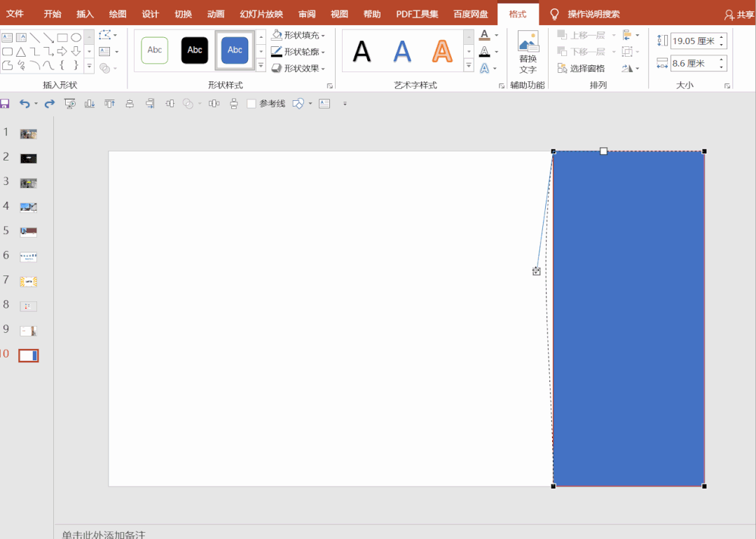Apply the orange outlined A WordArt style
This screenshot has width=756, height=539.
(442, 52)
